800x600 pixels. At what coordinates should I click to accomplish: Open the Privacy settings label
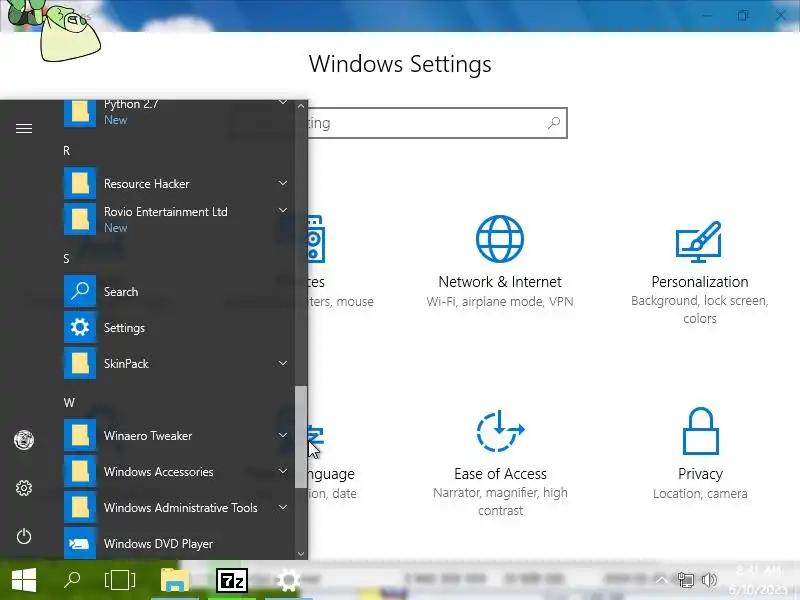click(x=700, y=474)
